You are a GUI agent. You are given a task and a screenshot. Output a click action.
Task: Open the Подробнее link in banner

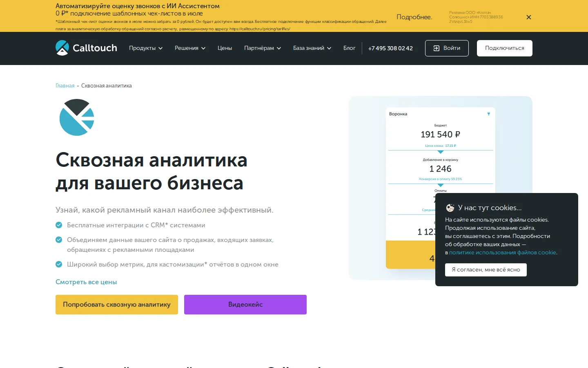(414, 17)
